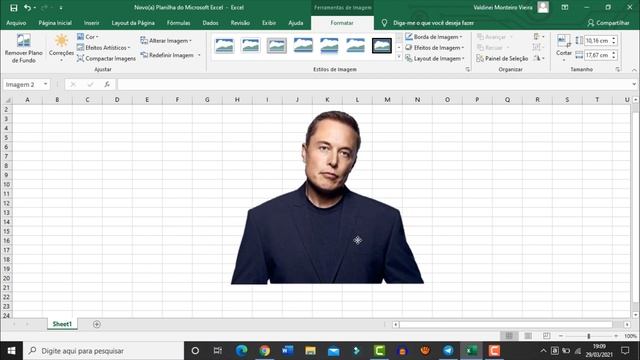Viewport: 640px width, 360px height.
Task: Select the row 10 header
Action: click(7, 184)
